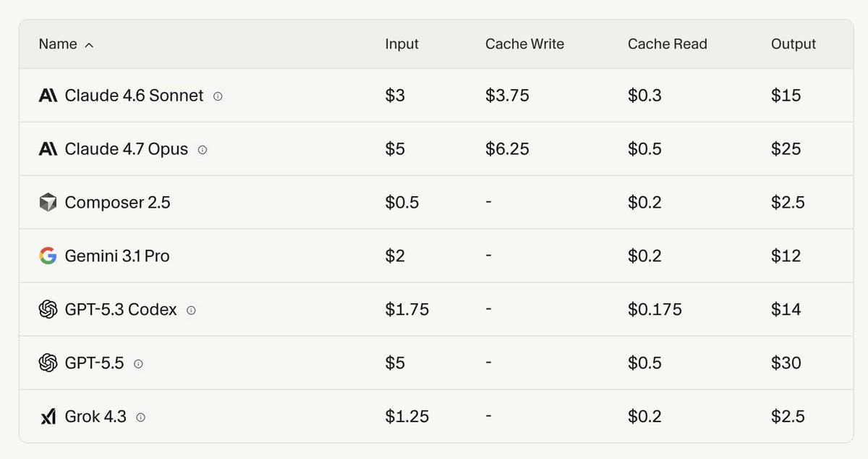868x459 pixels.
Task: Open the info icon next to Grok 4.3
Action: coord(140,417)
